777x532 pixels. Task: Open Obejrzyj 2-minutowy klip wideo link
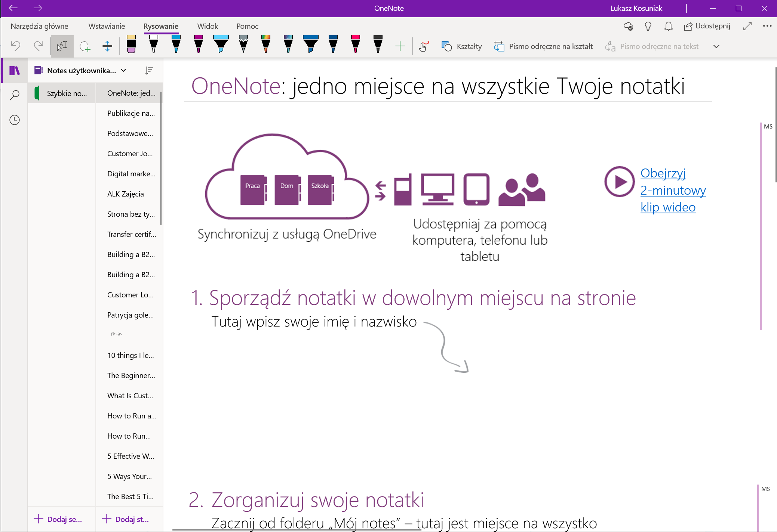pos(673,190)
